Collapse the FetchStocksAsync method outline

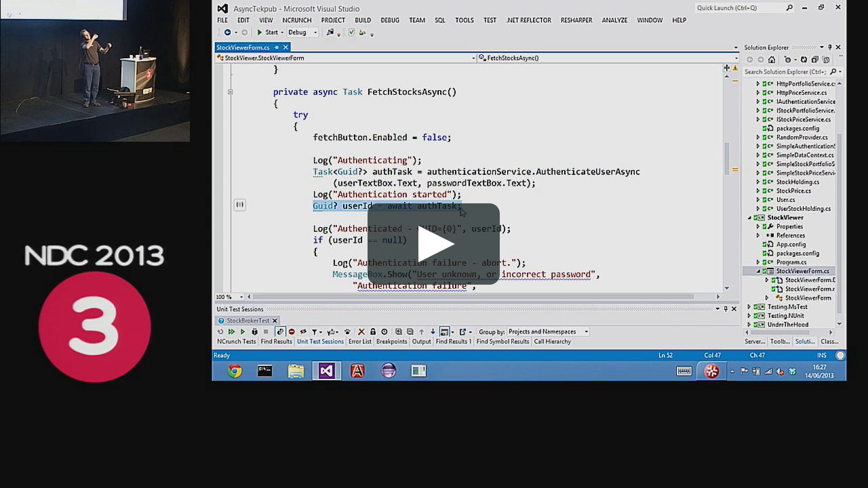[231, 91]
